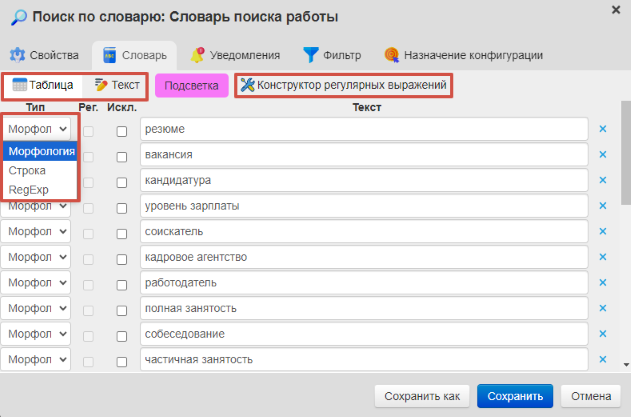Click the scrollbar down arrow
Screen dimensions: 631x417
[626, 365]
